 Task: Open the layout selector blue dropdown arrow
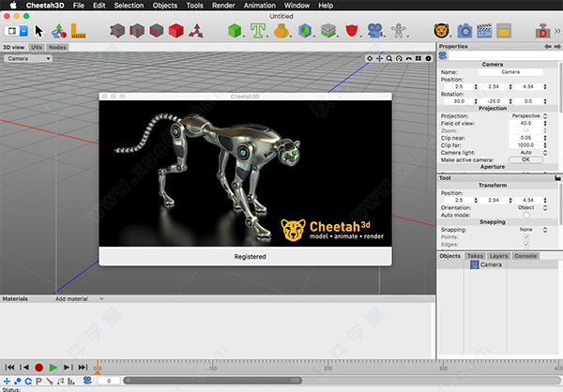click(23, 31)
